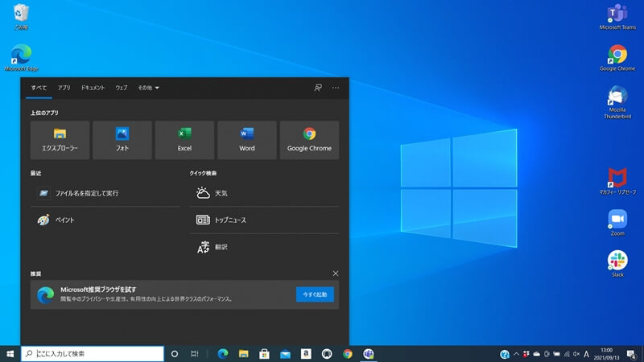Expand the その他 dropdown
The width and height of the screenshot is (644, 362).
coord(148,88)
